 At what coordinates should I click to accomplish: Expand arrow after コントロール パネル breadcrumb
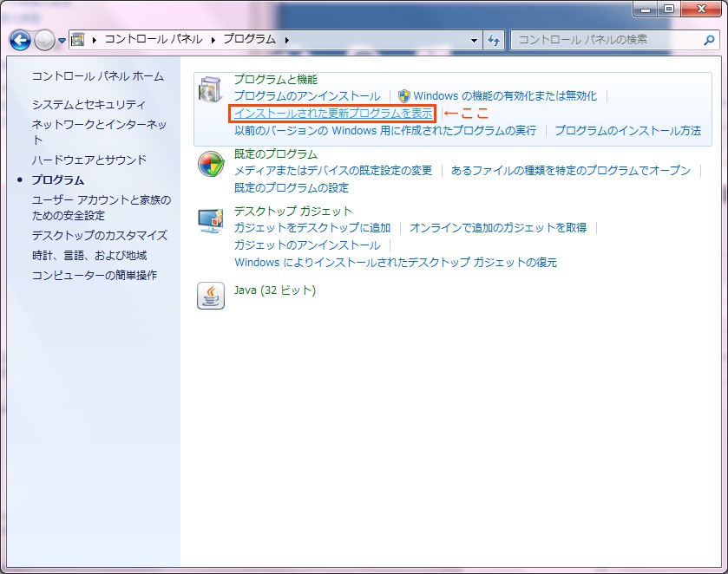point(213,40)
